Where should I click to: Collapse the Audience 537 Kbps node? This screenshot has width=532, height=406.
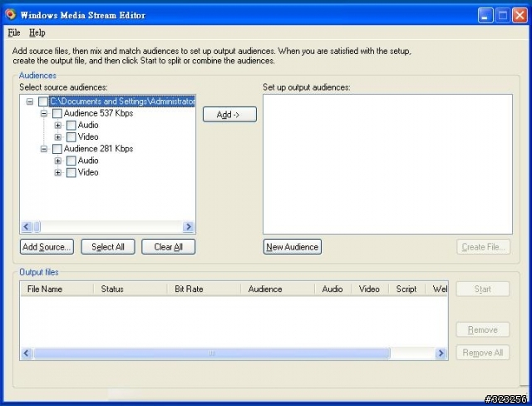[x=44, y=113]
